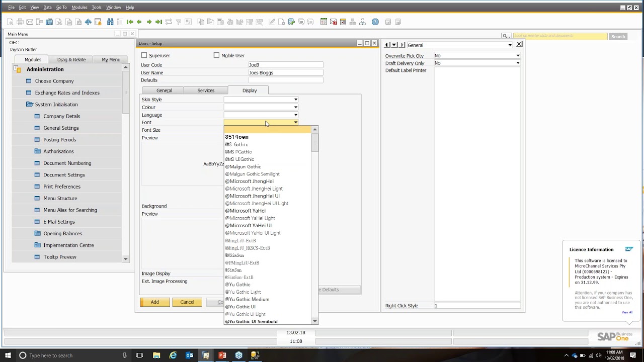The image size is (644, 362).
Task: Click the yellow Add button
Action: (154, 302)
